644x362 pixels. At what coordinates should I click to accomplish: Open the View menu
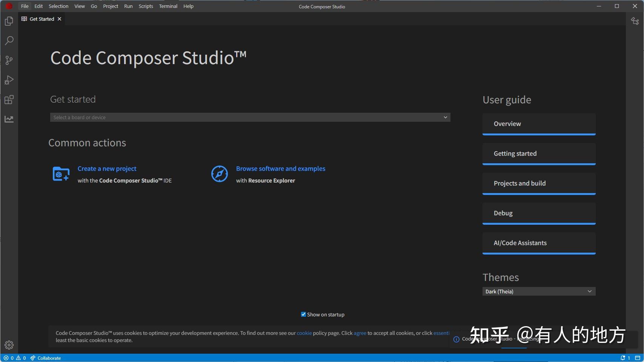tap(80, 6)
